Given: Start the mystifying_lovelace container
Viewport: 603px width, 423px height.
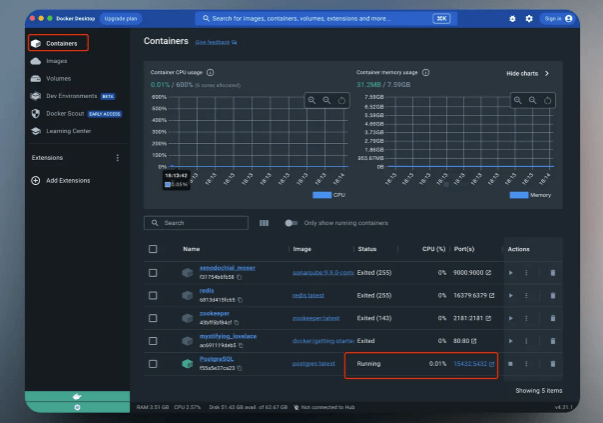Looking at the screenshot, I should point(511,341).
